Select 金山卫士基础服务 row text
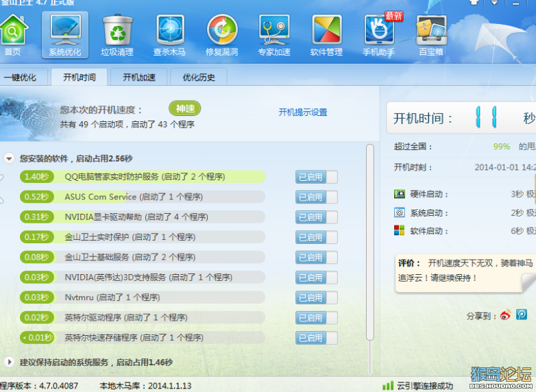This screenshot has width=536, height=392. point(130,257)
